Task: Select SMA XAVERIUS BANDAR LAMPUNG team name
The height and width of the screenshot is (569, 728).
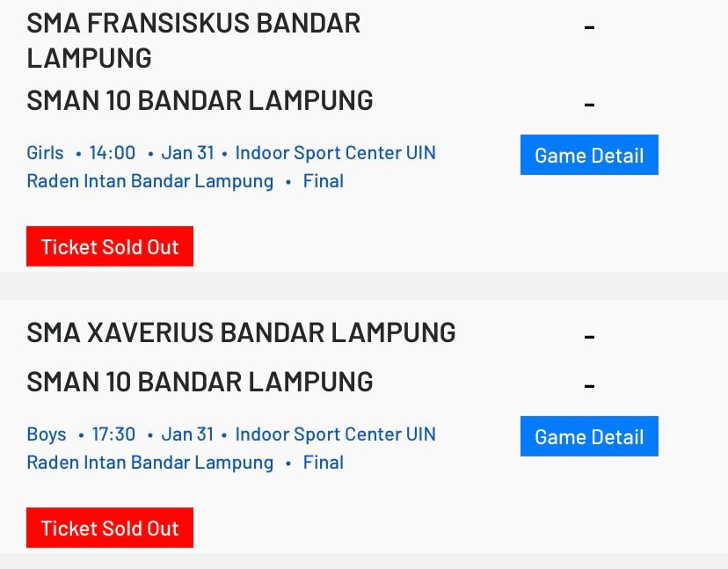Action: point(241,332)
